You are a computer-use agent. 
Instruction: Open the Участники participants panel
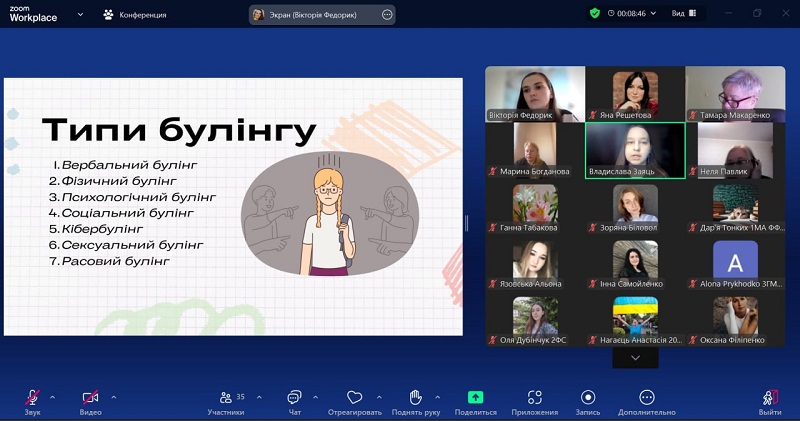coord(226,402)
